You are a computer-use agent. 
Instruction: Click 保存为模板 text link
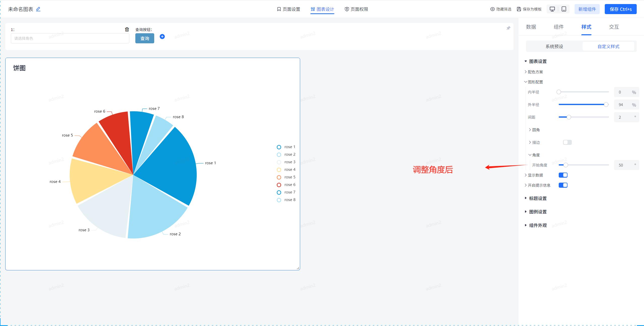[532, 9]
